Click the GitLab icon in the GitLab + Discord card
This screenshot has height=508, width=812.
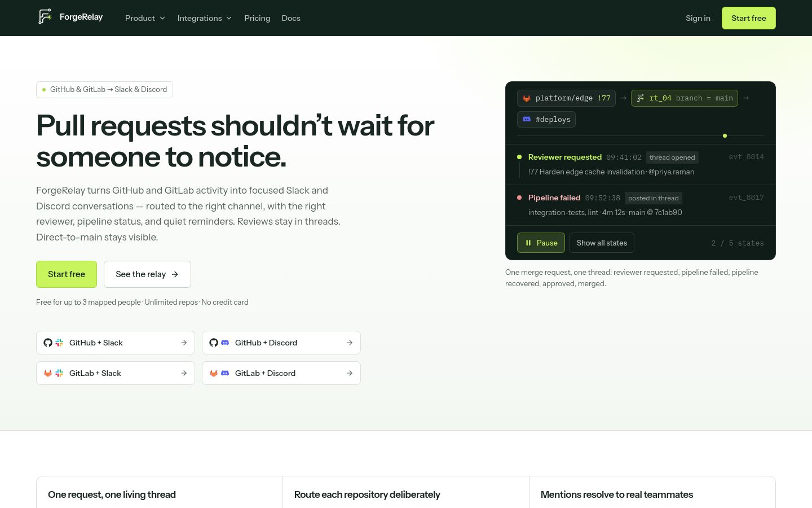[x=214, y=373]
